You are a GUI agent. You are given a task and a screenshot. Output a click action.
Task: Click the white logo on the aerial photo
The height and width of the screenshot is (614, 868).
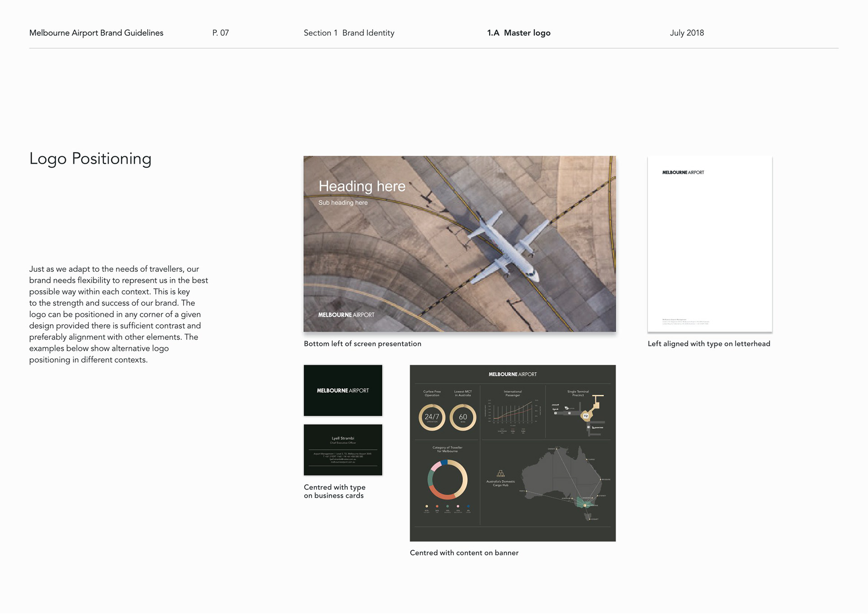click(x=346, y=315)
